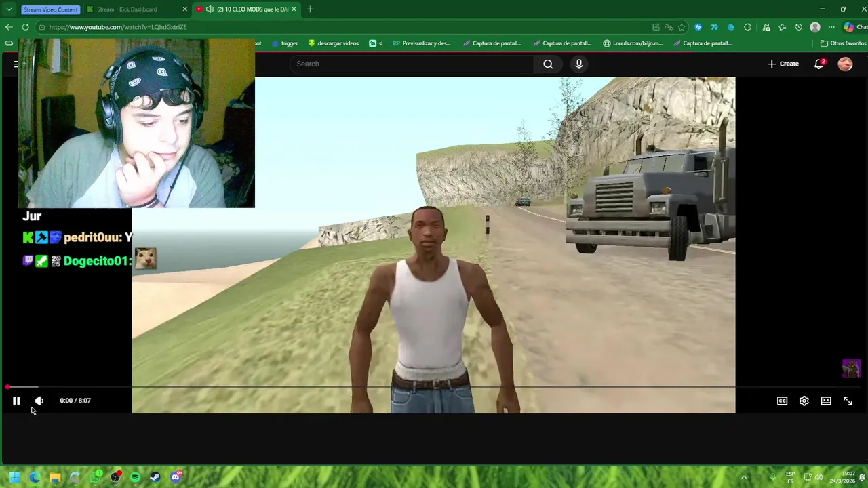The width and height of the screenshot is (868, 488).
Task: Open the YouTube account avatar menu
Action: click(845, 64)
